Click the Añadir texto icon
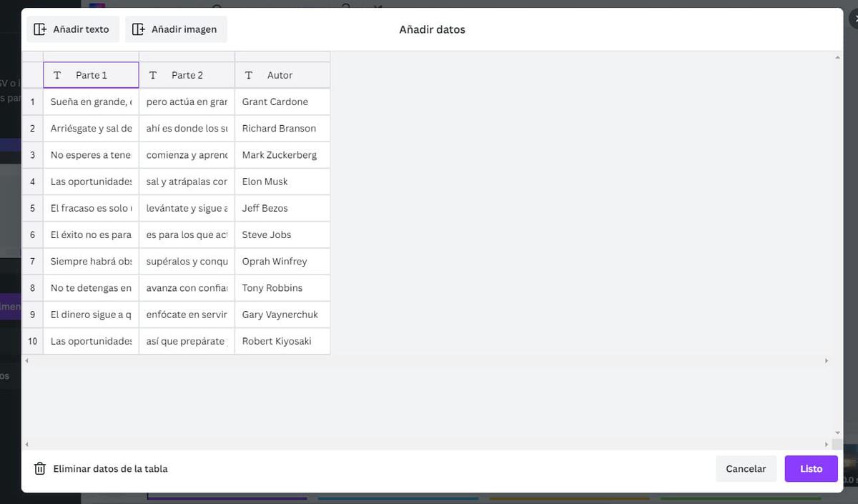This screenshot has height=504, width=858. [x=40, y=29]
